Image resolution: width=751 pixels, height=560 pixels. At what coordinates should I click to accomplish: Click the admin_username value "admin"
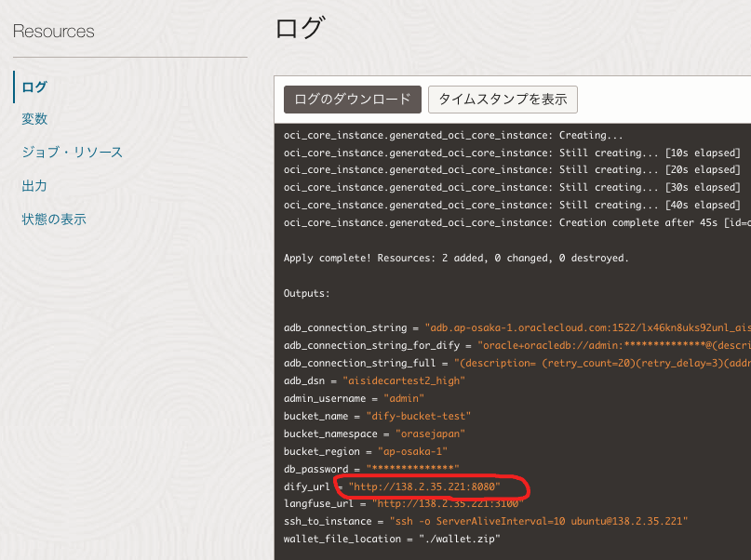coord(404,398)
